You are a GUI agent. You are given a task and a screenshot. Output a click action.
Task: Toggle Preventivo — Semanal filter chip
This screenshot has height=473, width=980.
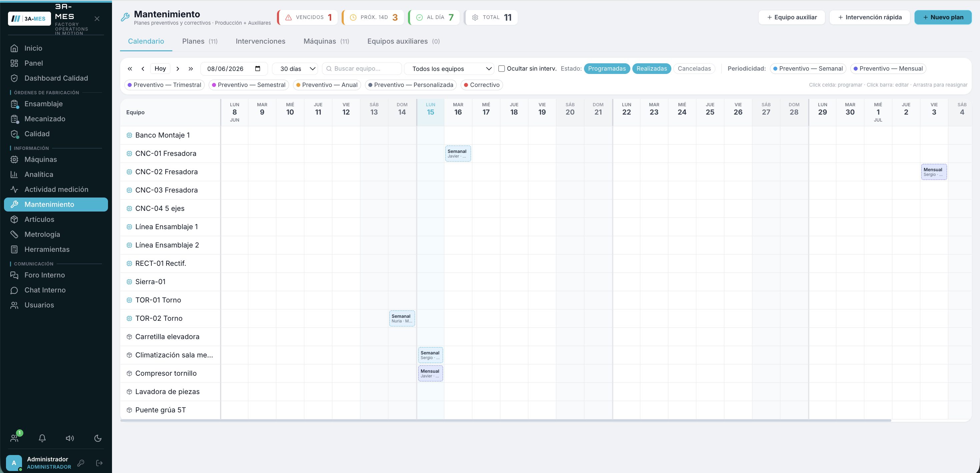click(808, 69)
